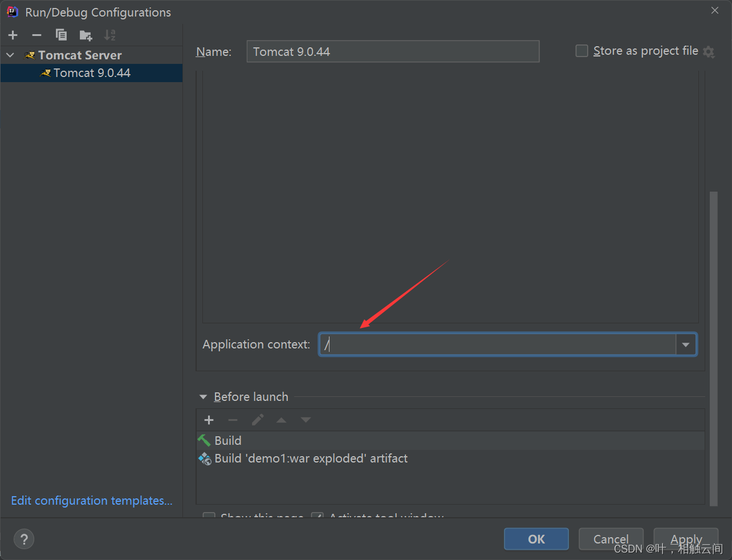Select Tomcat 9.0.44 configuration in tree

pos(92,73)
